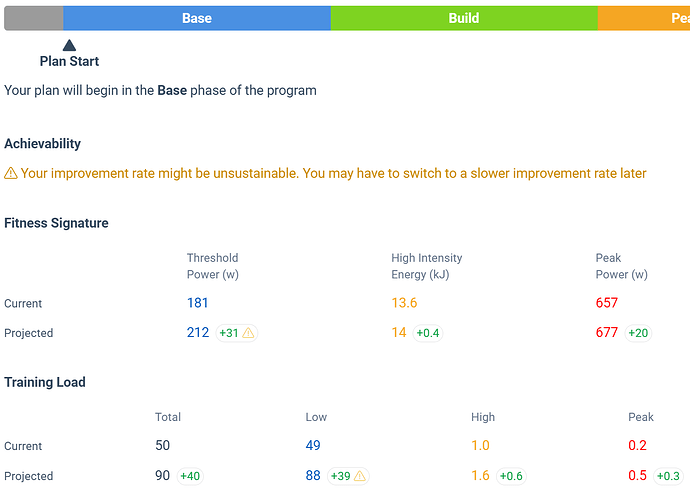
Task: Click the +0.4 high intensity energy badge
Action: [x=428, y=333]
